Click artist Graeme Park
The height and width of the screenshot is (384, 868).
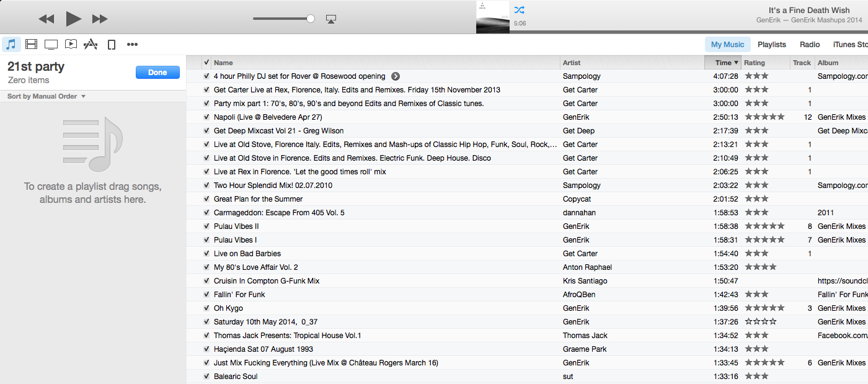pyautogui.click(x=585, y=349)
